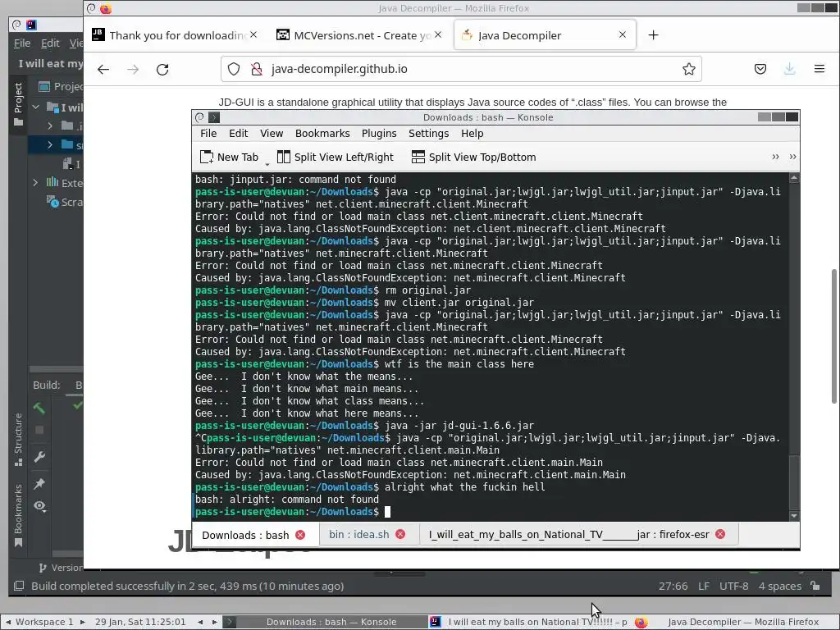The height and width of the screenshot is (630, 840).
Task: Close the Java Decompiler tab
Action: coord(623,34)
